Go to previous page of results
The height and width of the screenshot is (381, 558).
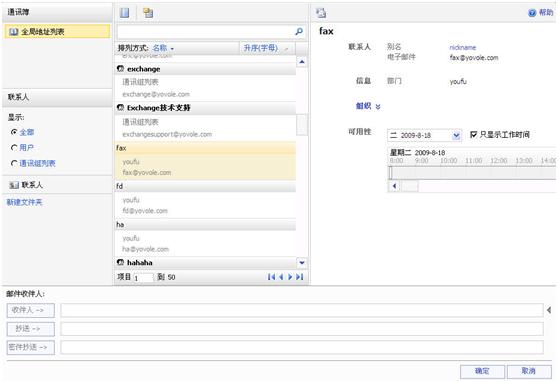coord(281,277)
